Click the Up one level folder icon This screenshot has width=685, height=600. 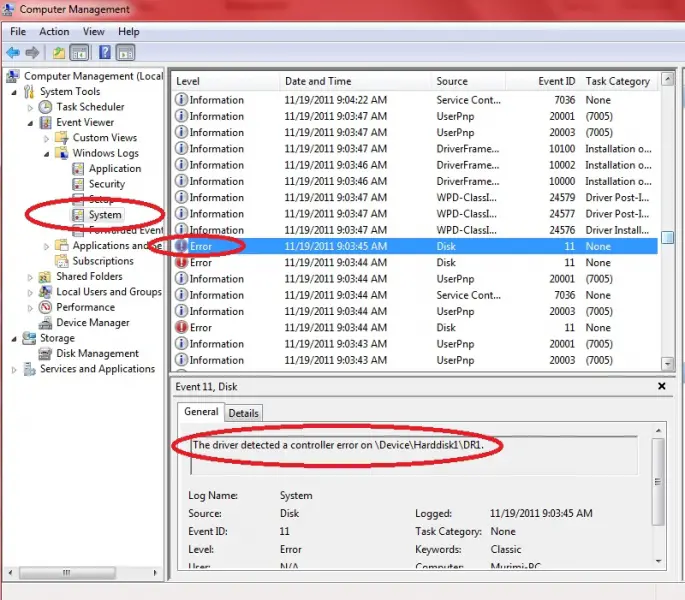[59, 53]
